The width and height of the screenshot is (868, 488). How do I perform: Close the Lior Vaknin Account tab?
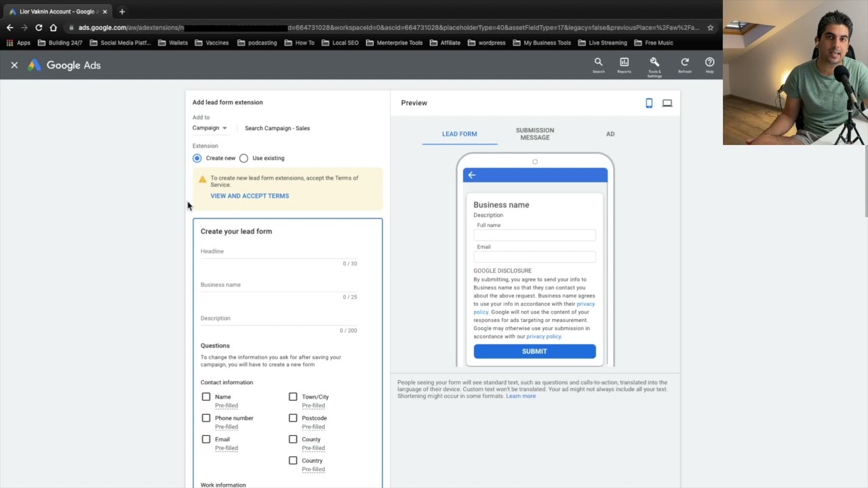pos(104,12)
